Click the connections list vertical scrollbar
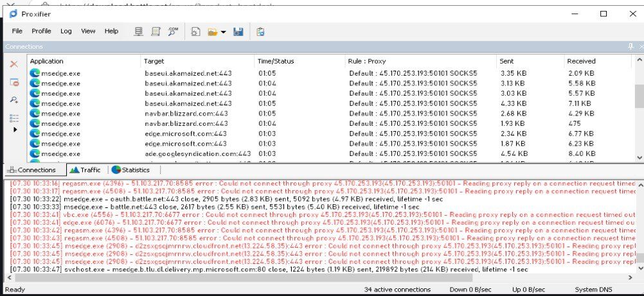 [639, 96]
